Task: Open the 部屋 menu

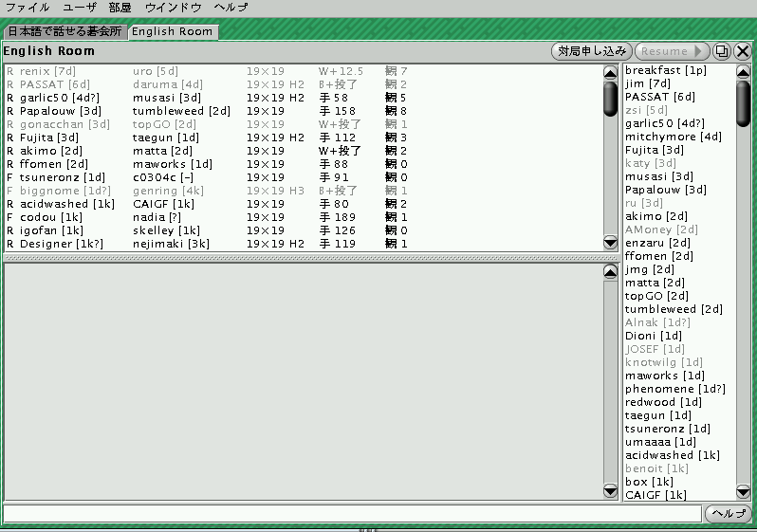Action: [120, 8]
